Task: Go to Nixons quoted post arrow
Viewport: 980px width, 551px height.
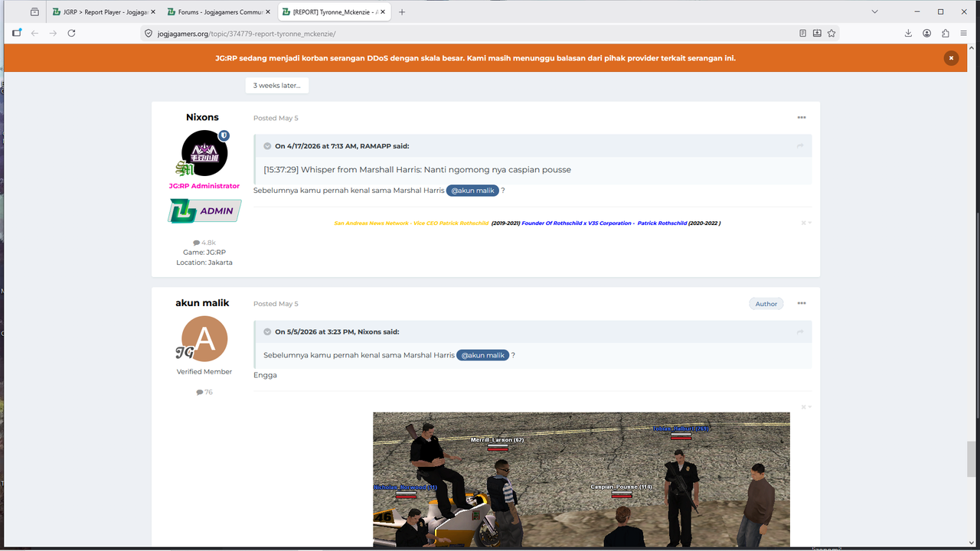Action: pyautogui.click(x=800, y=332)
